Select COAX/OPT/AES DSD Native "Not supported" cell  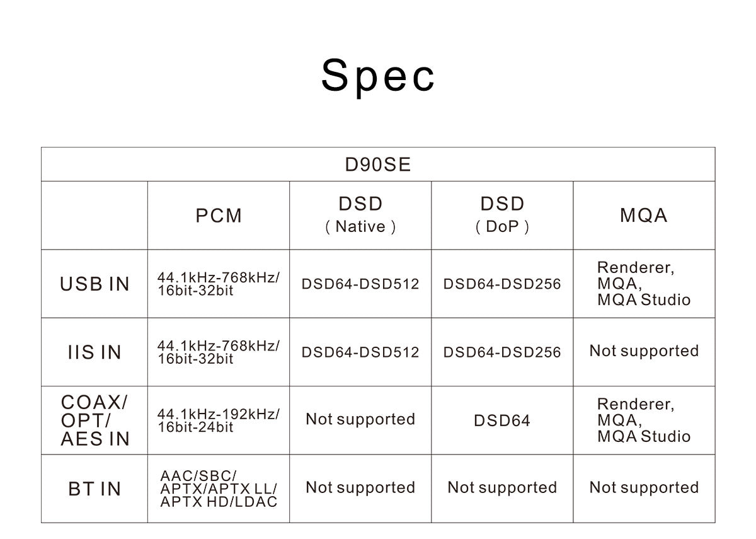coord(360,420)
